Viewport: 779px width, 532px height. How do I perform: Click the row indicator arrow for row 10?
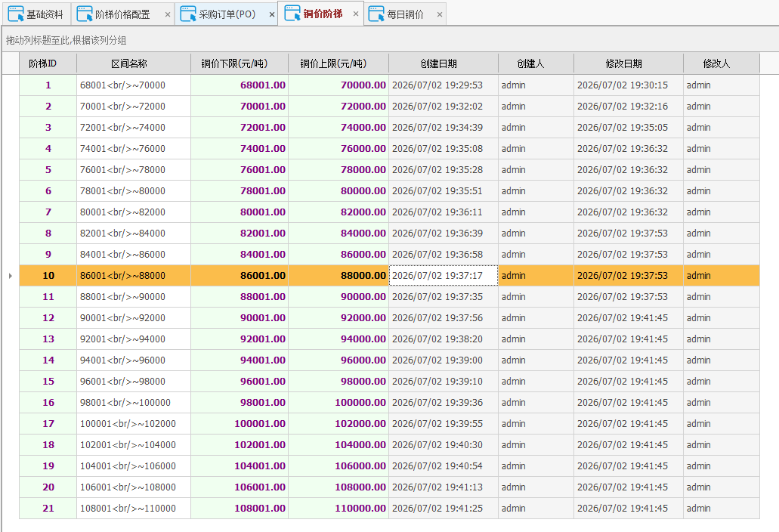click(x=11, y=276)
